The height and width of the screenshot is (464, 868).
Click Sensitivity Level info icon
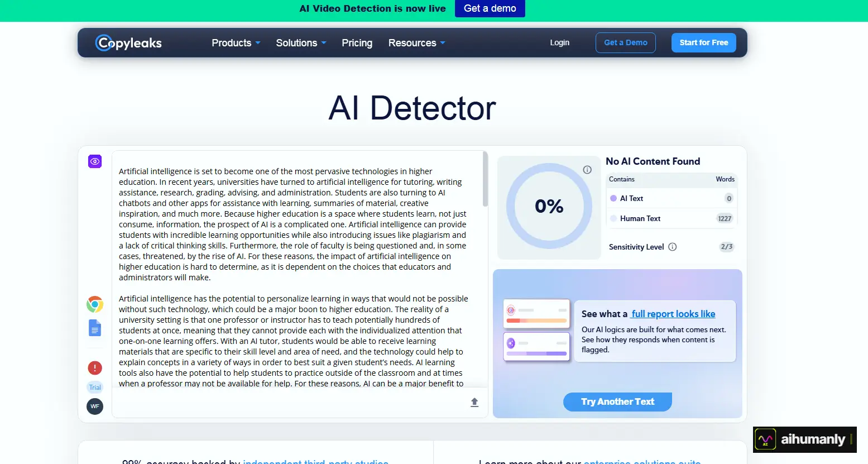tap(673, 247)
